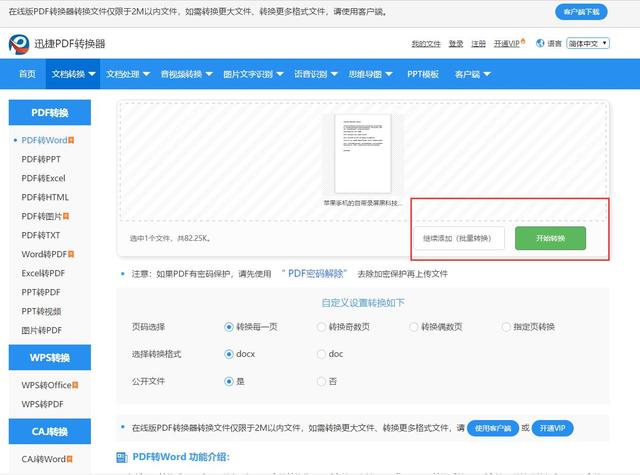640x475 pixels.
Task: Select 转换奇数页 radio button
Action: (321, 327)
